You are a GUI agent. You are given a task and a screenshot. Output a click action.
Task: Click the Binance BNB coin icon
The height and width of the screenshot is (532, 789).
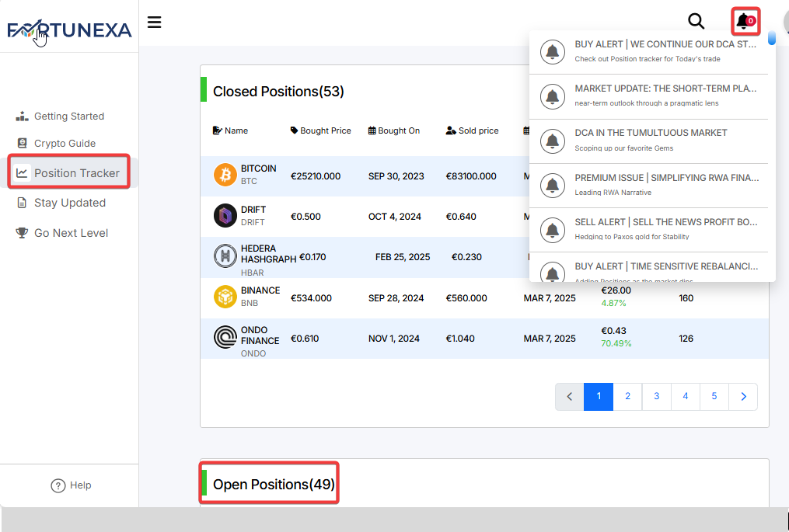point(225,297)
